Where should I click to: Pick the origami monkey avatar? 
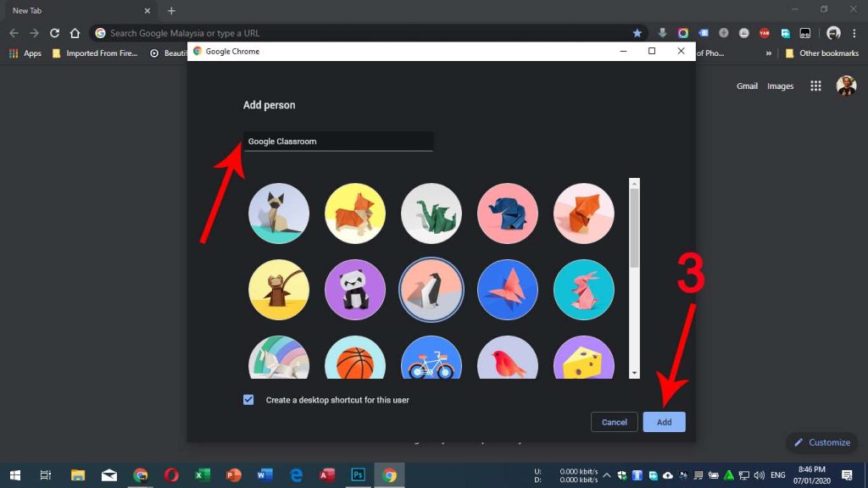pos(279,290)
